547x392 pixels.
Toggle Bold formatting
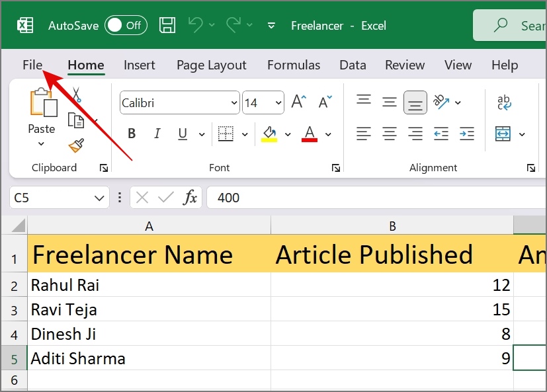click(131, 134)
